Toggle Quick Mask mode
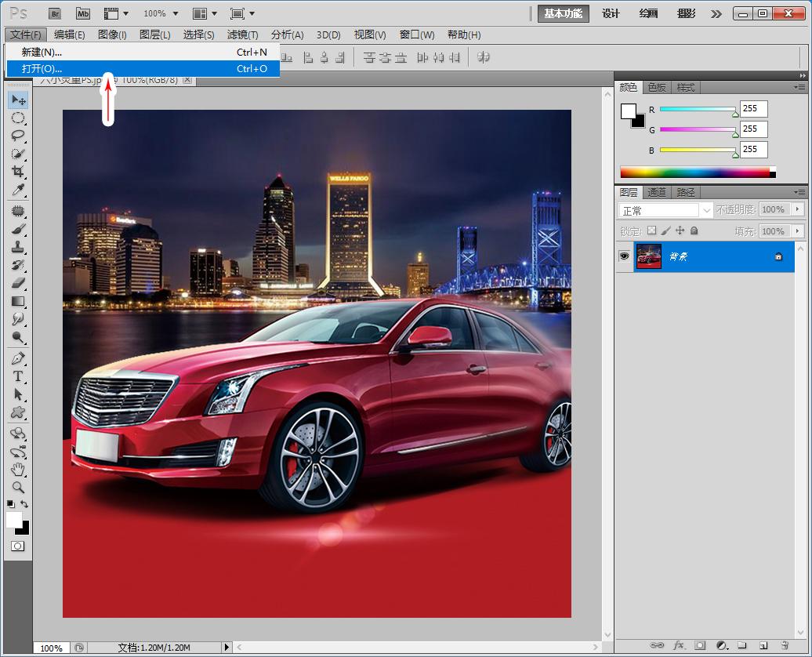 17,546
